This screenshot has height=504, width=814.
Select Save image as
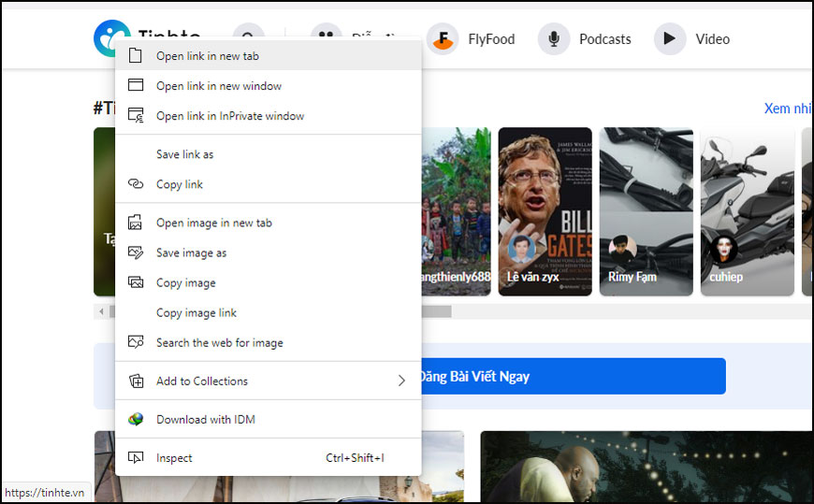pos(191,253)
